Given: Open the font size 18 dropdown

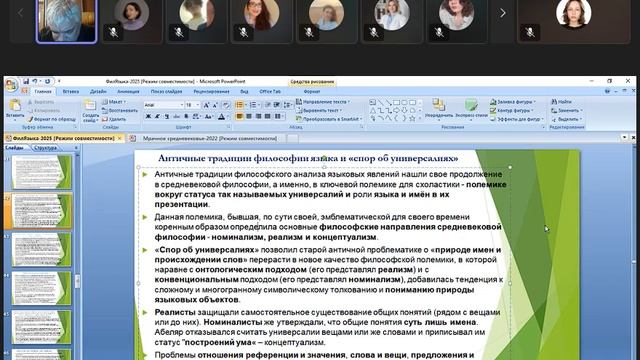Looking at the screenshot, I should [198, 105].
